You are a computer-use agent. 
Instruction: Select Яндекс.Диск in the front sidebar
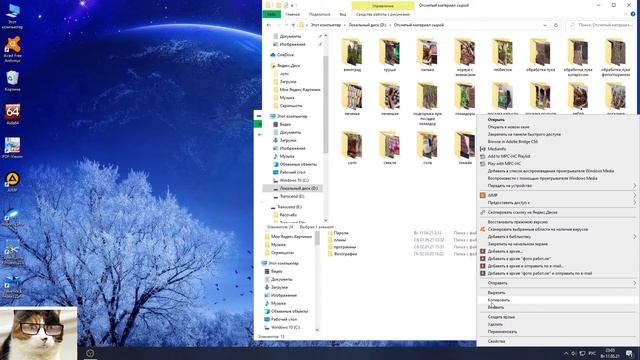pos(288,65)
